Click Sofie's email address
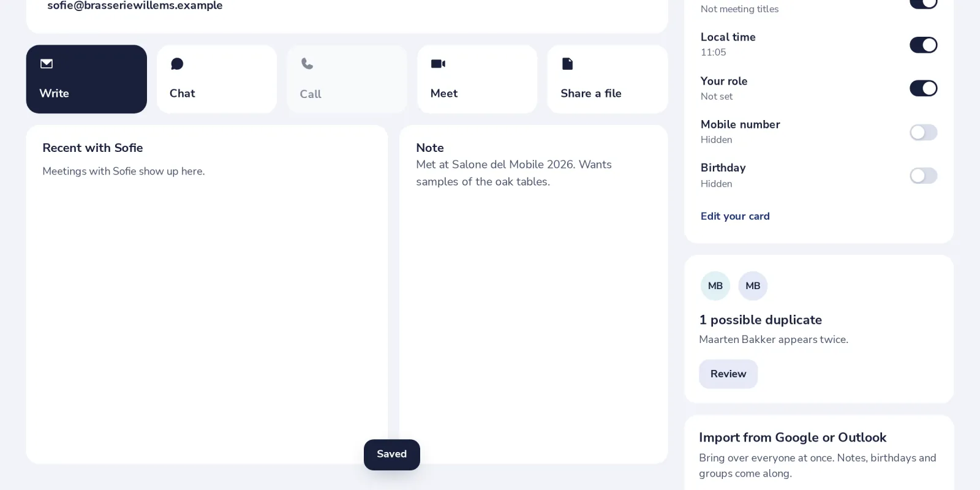 [x=135, y=6]
